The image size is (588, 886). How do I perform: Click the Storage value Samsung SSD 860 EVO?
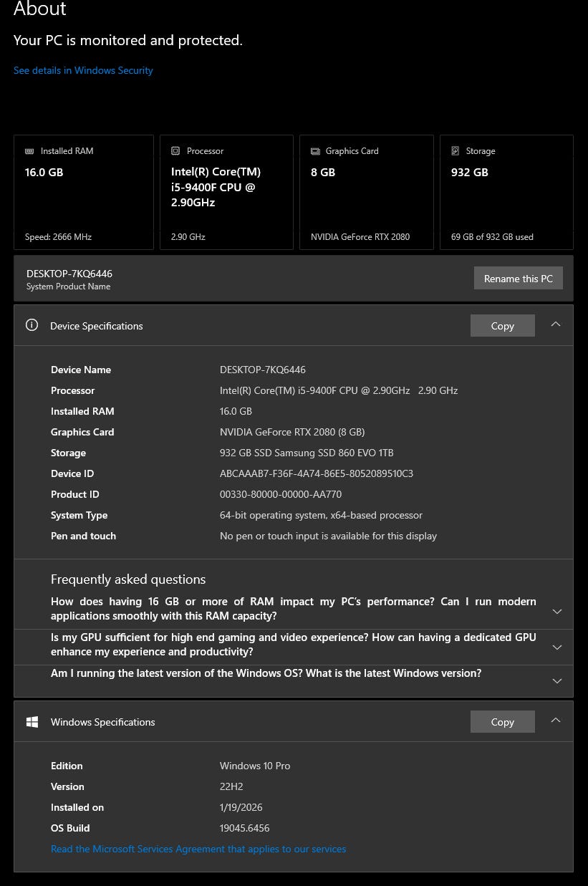pyautogui.click(x=307, y=453)
